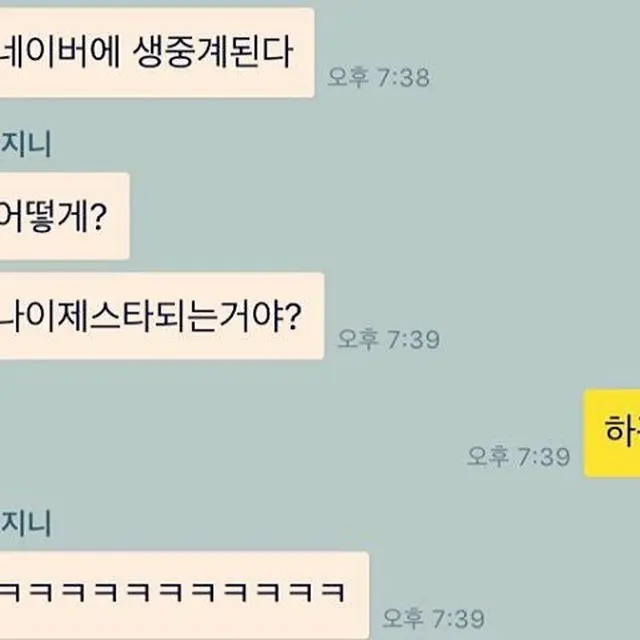
Task: Tap the "네이버에 생중계된다" message bubble
Action: (x=157, y=52)
